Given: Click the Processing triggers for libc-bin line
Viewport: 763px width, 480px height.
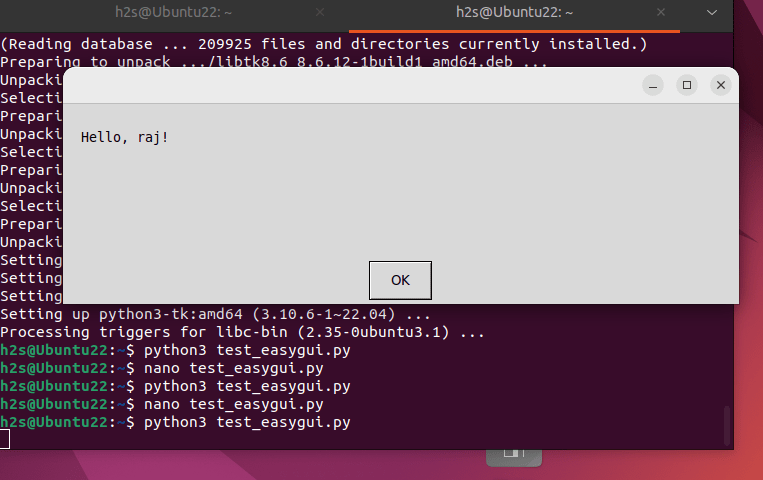Looking at the screenshot, I should point(242,332).
